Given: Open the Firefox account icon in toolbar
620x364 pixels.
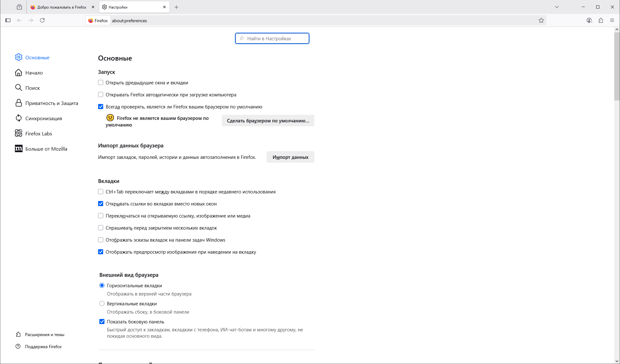Looking at the screenshot, I should click(589, 21).
